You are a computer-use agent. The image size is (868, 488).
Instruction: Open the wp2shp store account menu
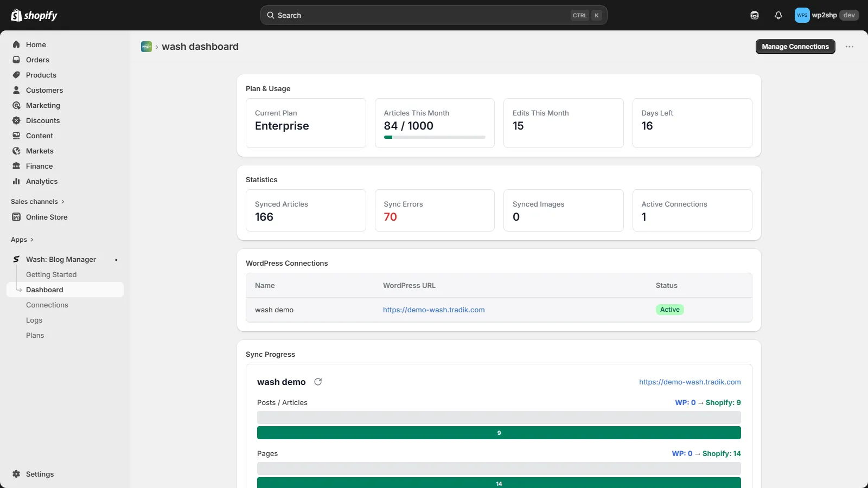point(827,15)
